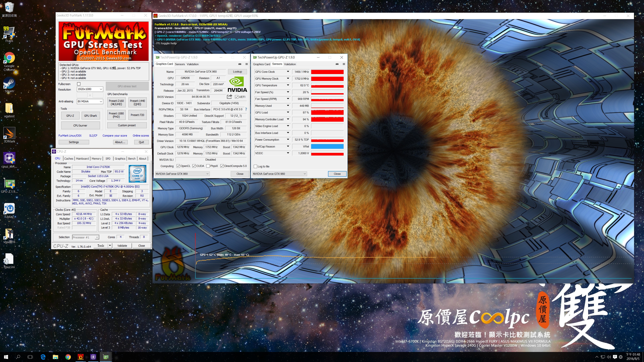Open the CPU-Z Tools dropdown arrow
This screenshot has width=644, height=362.
point(110,246)
